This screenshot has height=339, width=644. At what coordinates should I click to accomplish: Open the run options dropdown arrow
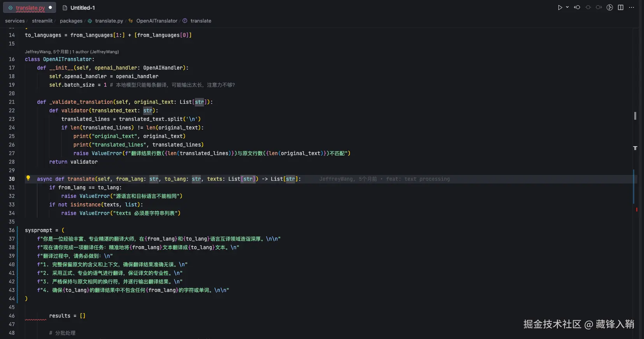click(x=567, y=7)
